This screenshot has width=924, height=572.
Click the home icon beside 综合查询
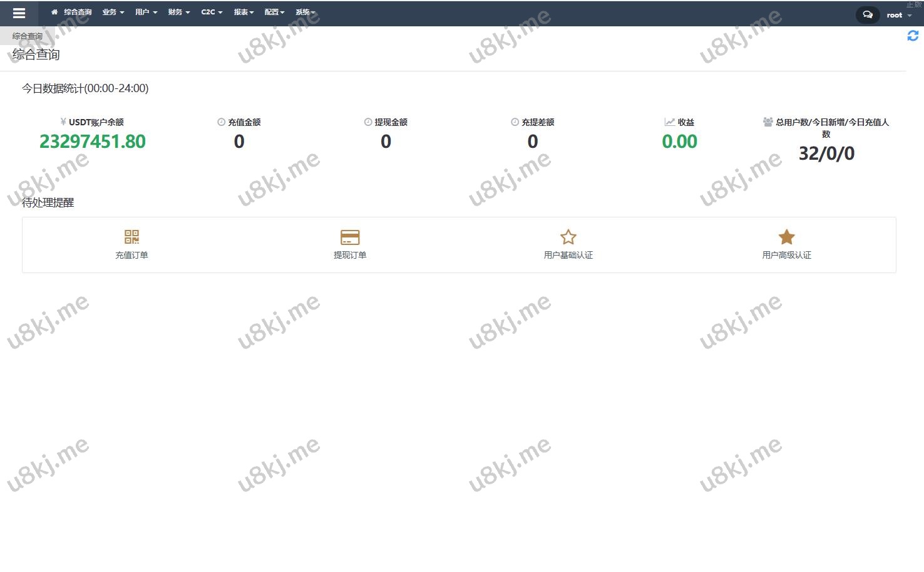click(x=54, y=12)
